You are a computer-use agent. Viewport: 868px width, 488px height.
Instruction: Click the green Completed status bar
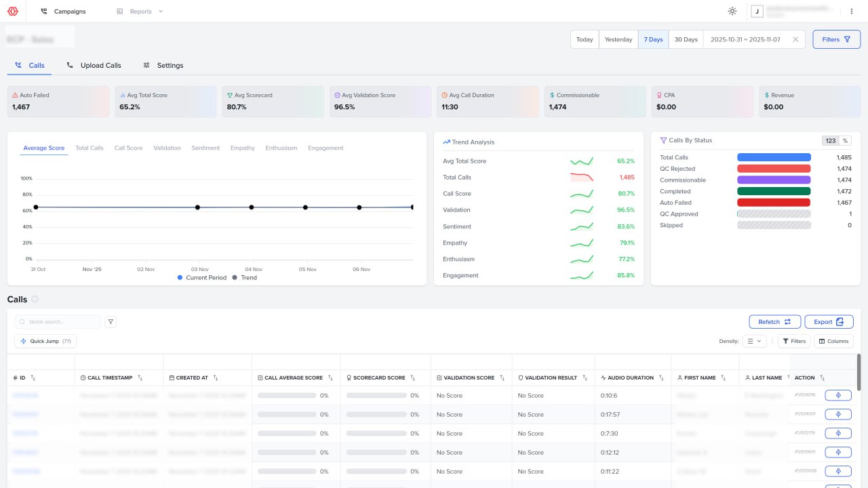pyautogui.click(x=774, y=191)
